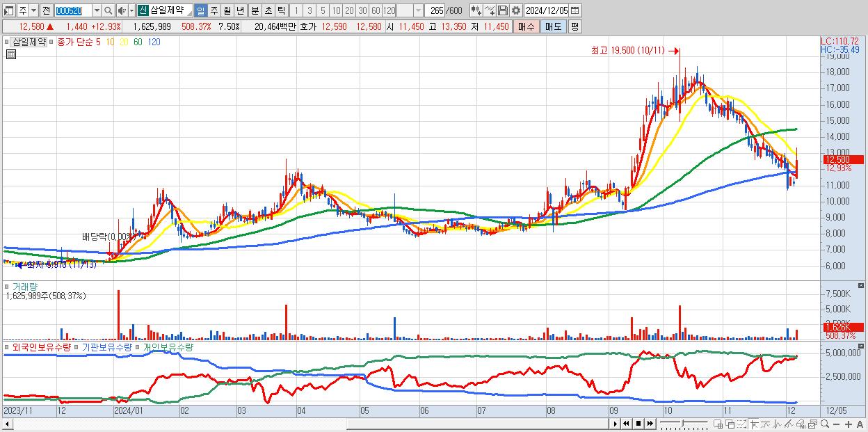This screenshot has width=868, height=432.
Task: Rewind the chart replay
Action: (x=626, y=423)
